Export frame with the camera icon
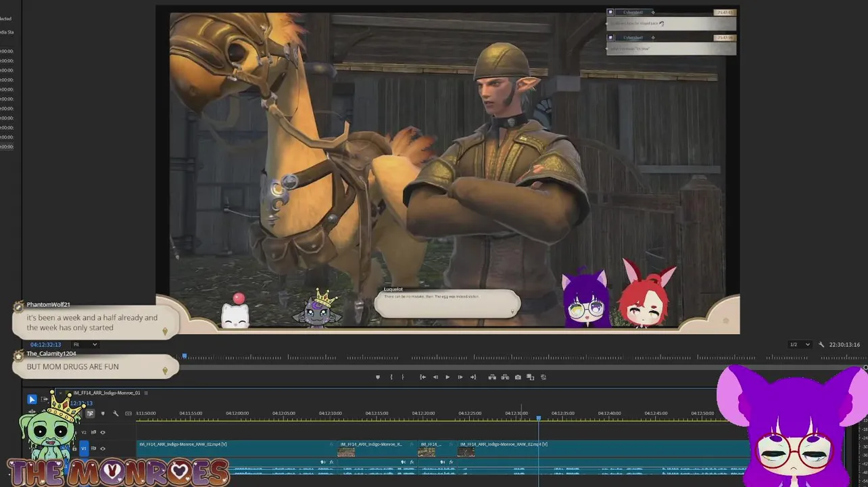868x487 pixels. (x=518, y=377)
